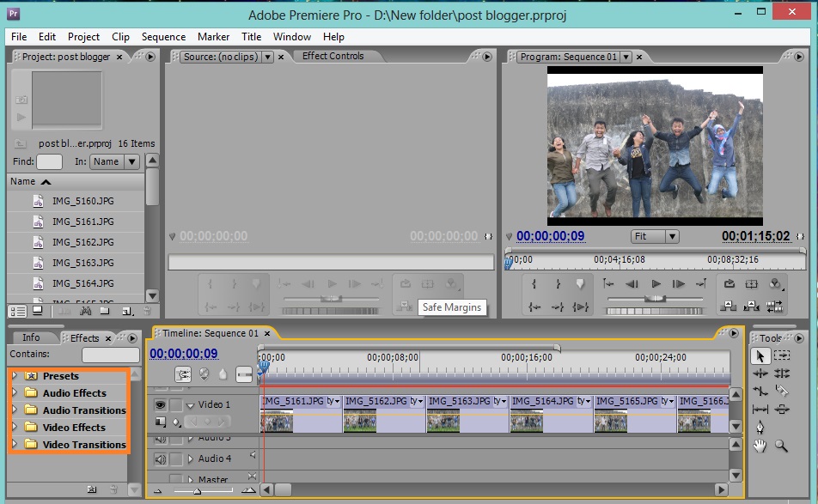This screenshot has width=818, height=504.
Task: Expand the Audio Transitions folder
Action: coord(15,410)
